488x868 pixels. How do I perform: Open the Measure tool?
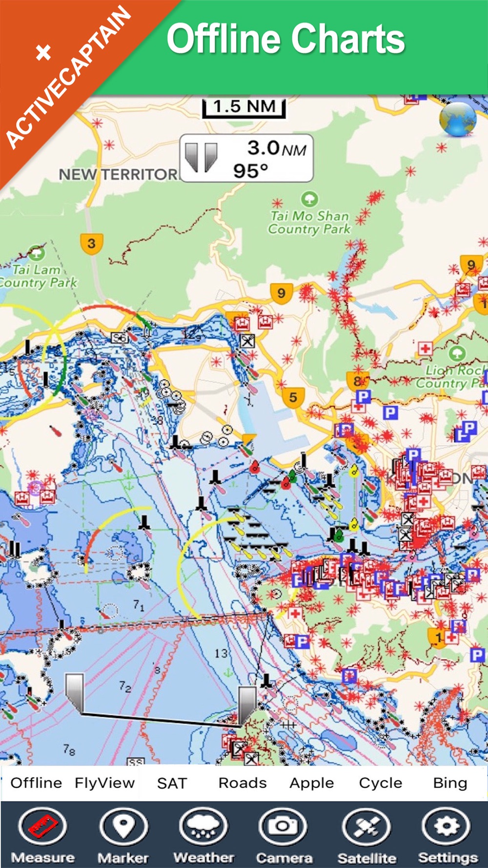click(42, 836)
